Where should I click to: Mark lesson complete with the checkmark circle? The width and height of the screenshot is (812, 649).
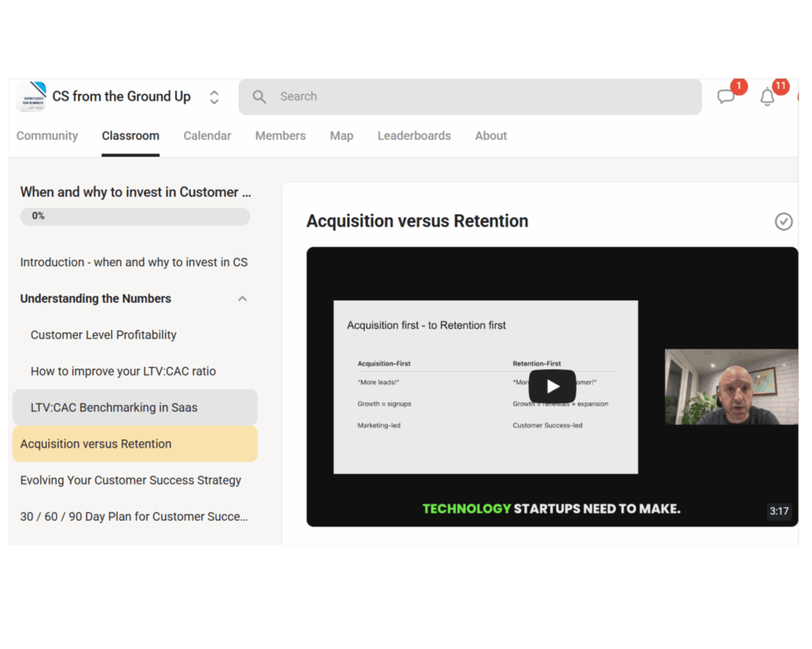coord(783,221)
